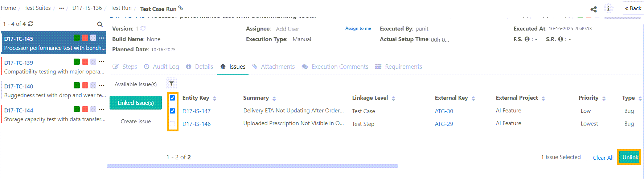Uncheck the checkbox for issue D17-IS-147

(172, 111)
